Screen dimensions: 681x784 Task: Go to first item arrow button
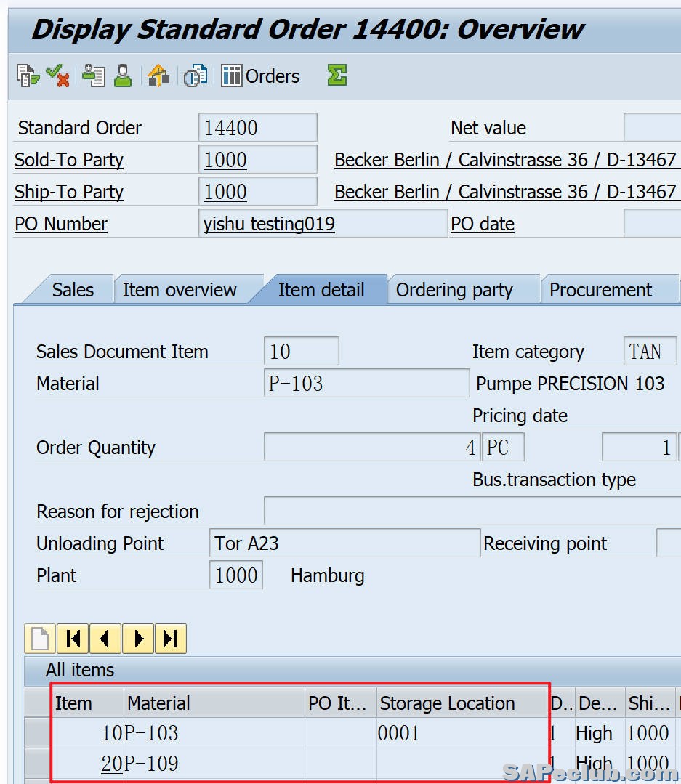click(x=73, y=639)
